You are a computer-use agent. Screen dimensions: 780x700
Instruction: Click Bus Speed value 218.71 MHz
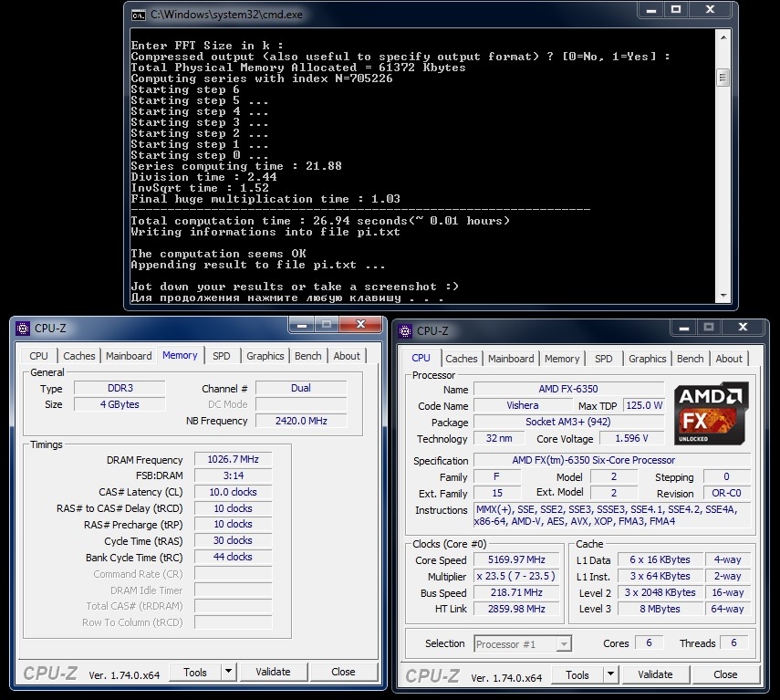coord(516,592)
